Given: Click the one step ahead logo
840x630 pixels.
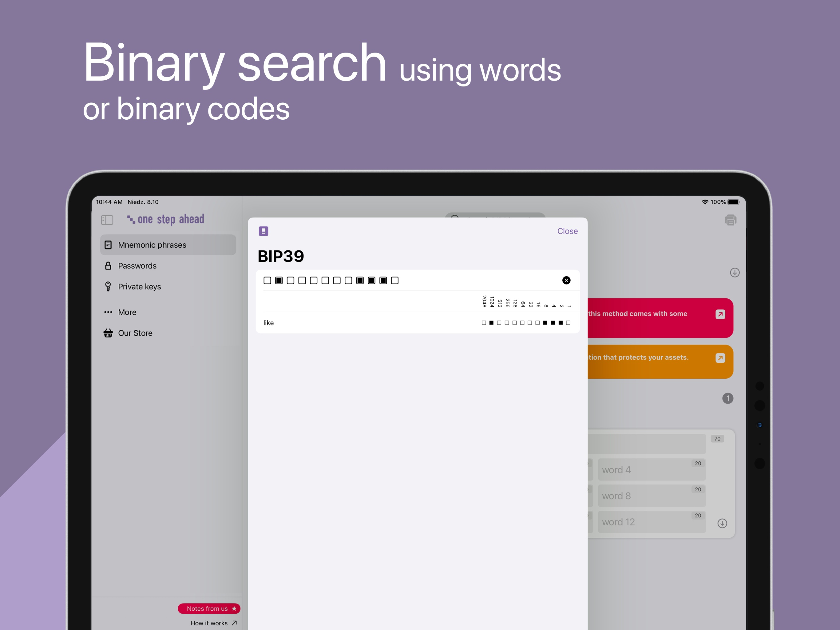Looking at the screenshot, I should [165, 219].
